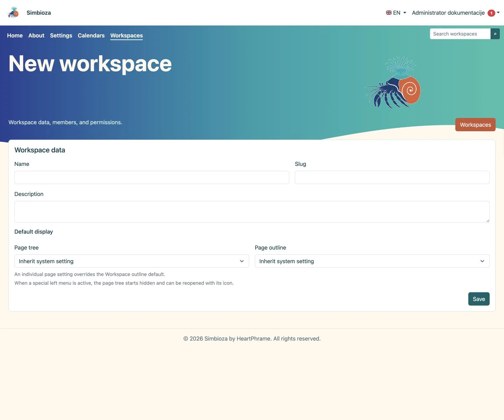Click the search magnifier button
The width and height of the screenshot is (504, 420).
(x=495, y=34)
